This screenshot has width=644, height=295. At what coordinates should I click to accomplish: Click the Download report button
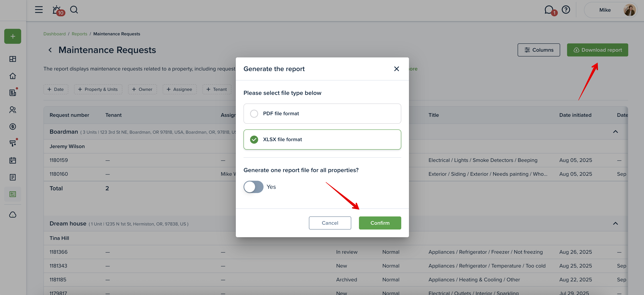pos(597,50)
